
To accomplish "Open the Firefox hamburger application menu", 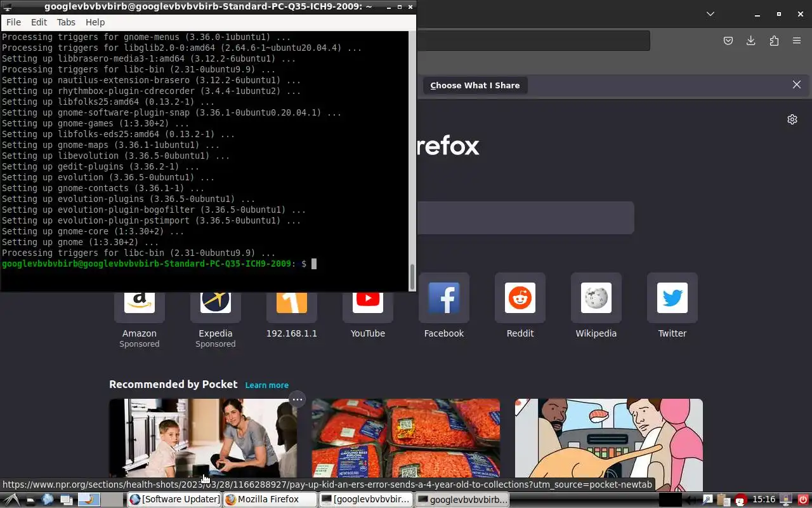I will (797, 41).
